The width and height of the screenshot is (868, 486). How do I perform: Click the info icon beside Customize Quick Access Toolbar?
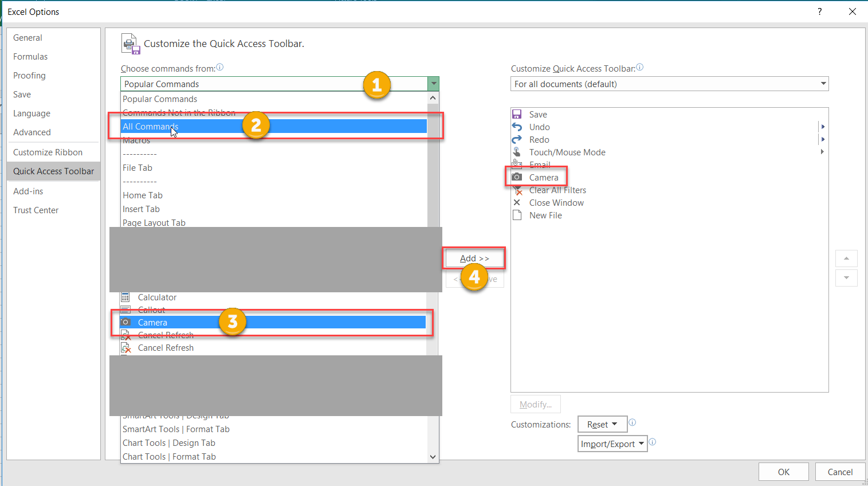tap(640, 67)
